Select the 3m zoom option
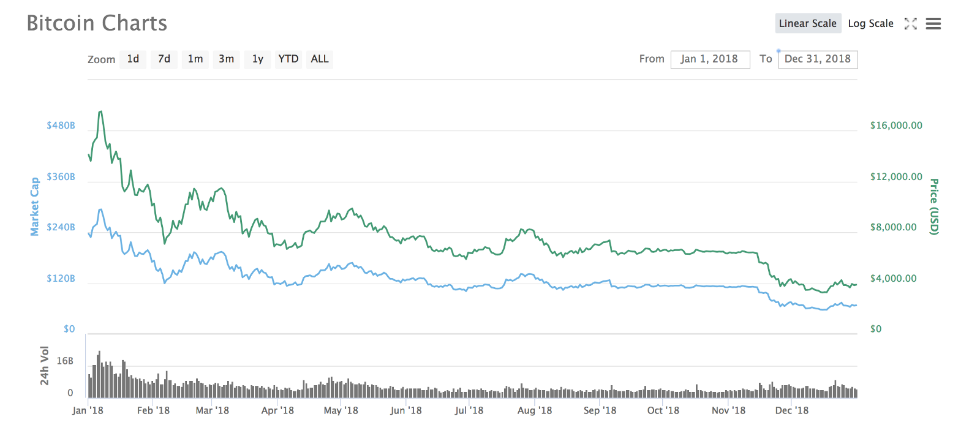 [227, 59]
